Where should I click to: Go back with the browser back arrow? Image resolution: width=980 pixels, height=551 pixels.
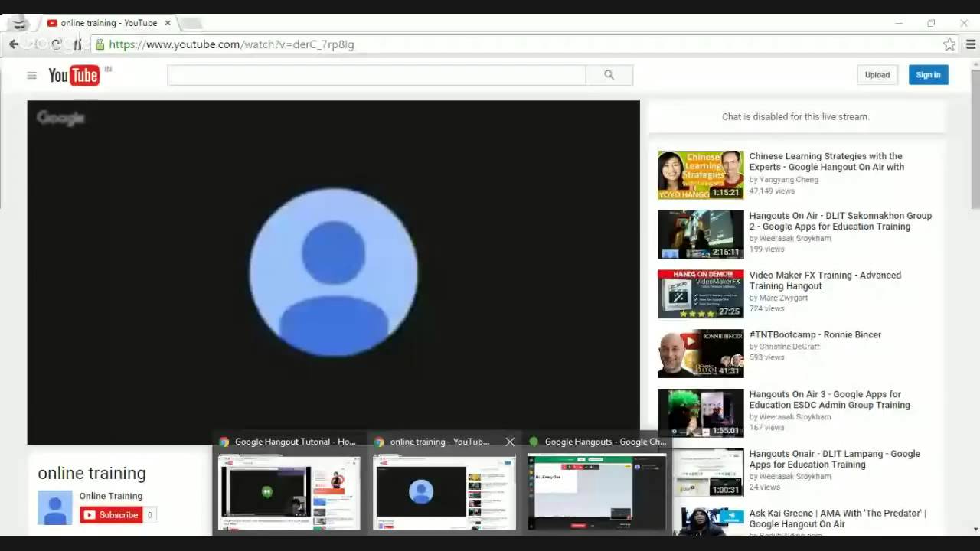(x=14, y=44)
